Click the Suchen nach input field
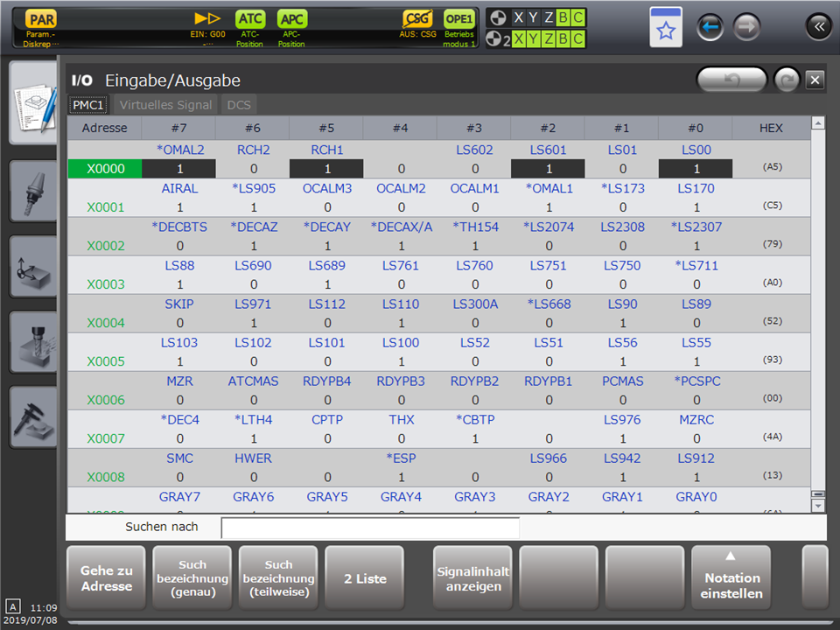Screen dimensions: 840x630 pos(370,528)
